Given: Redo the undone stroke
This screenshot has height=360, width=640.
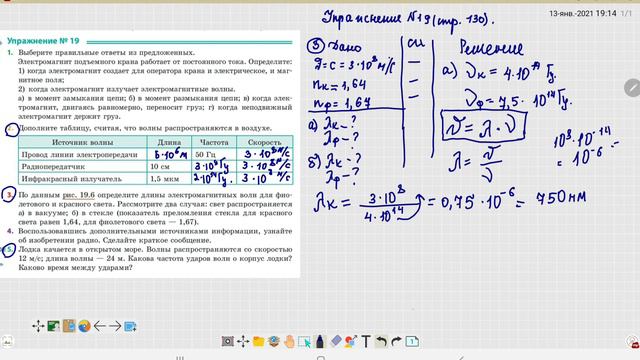Looking at the screenshot, I should [396, 341].
